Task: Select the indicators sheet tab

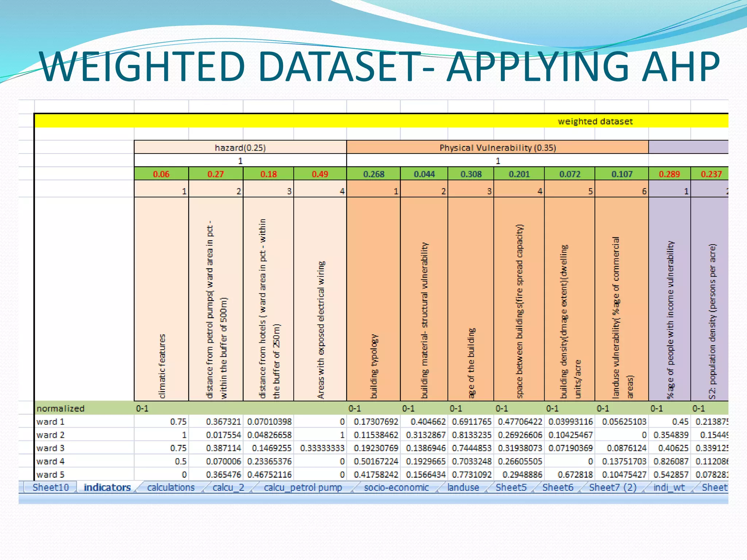Action: click(x=107, y=487)
